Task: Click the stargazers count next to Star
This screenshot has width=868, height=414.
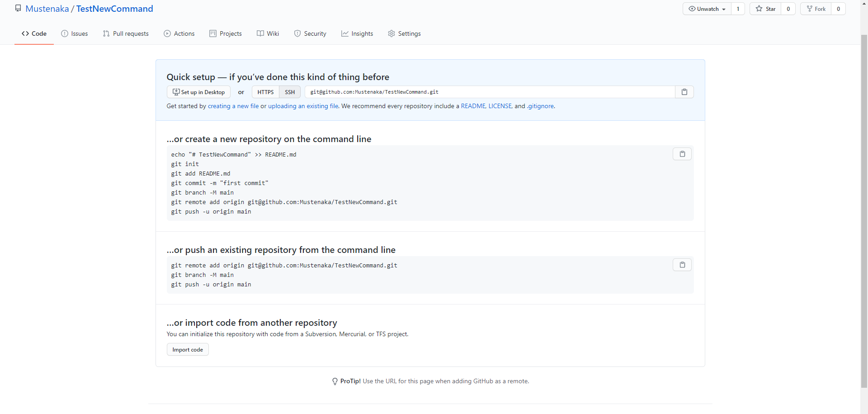Action: [x=788, y=9]
